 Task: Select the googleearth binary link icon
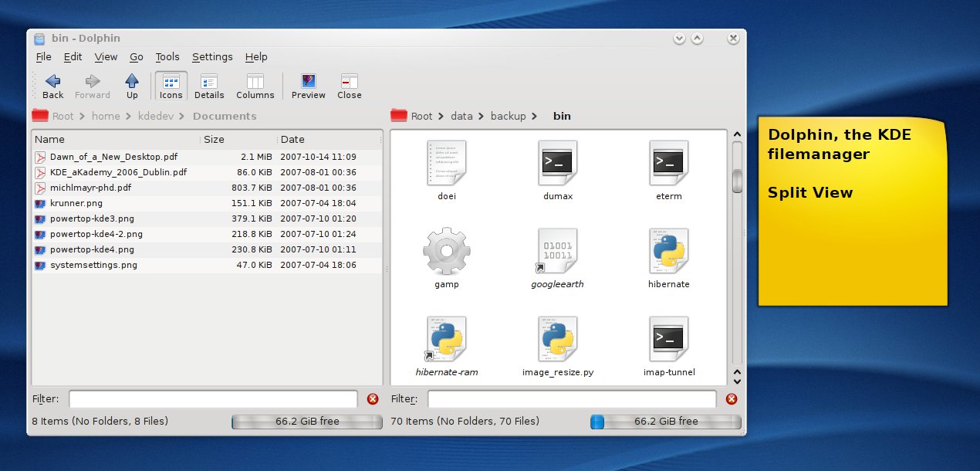tap(558, 251)
